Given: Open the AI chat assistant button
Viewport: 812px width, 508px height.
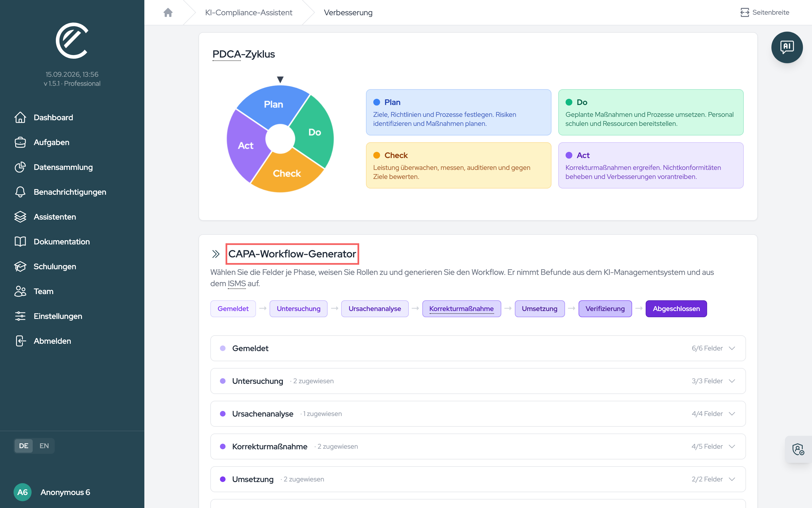Looking at the screenshot, I should [x=787, y=47].
